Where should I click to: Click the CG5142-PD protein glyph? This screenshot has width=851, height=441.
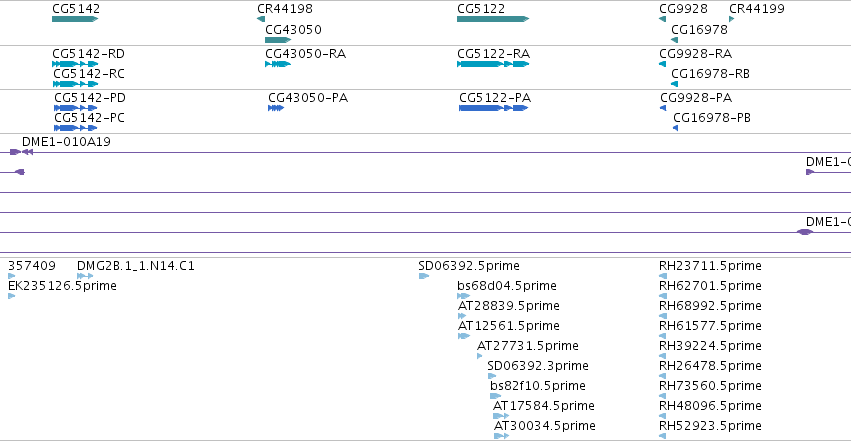75,108
